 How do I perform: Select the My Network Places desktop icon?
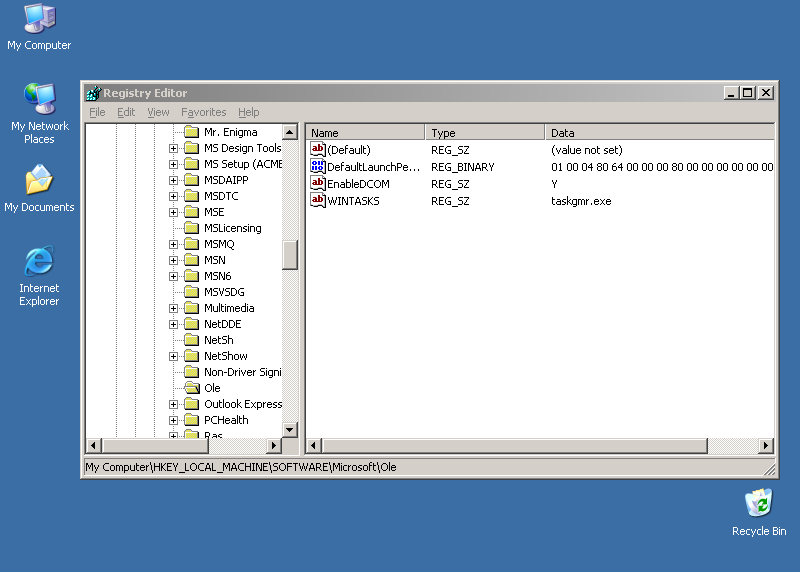[x=39, y=113]
